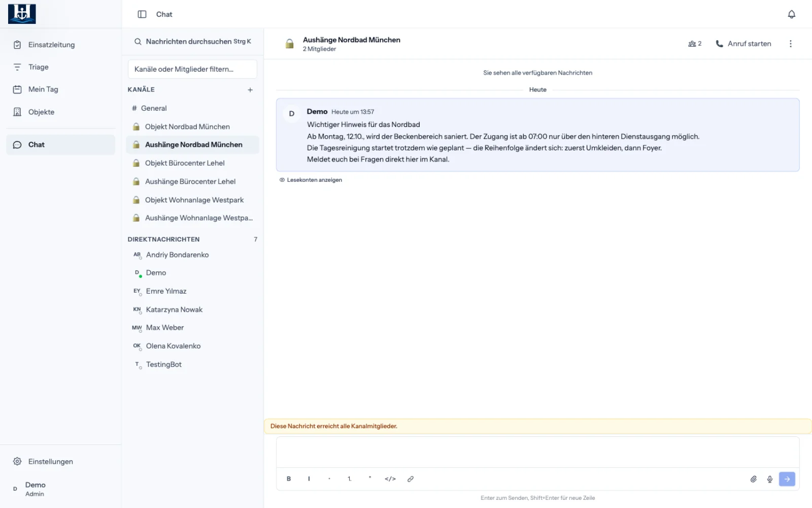Viewport: 812px width, 508px height.
Task: Go to Mein Tag
Action: (61, 89)
